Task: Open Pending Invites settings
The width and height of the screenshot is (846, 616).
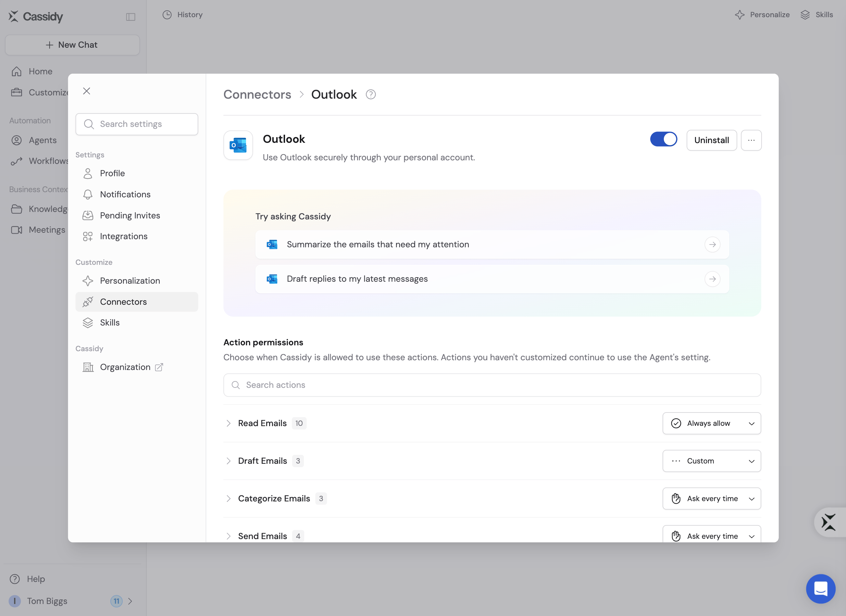Action: (137, 216)
